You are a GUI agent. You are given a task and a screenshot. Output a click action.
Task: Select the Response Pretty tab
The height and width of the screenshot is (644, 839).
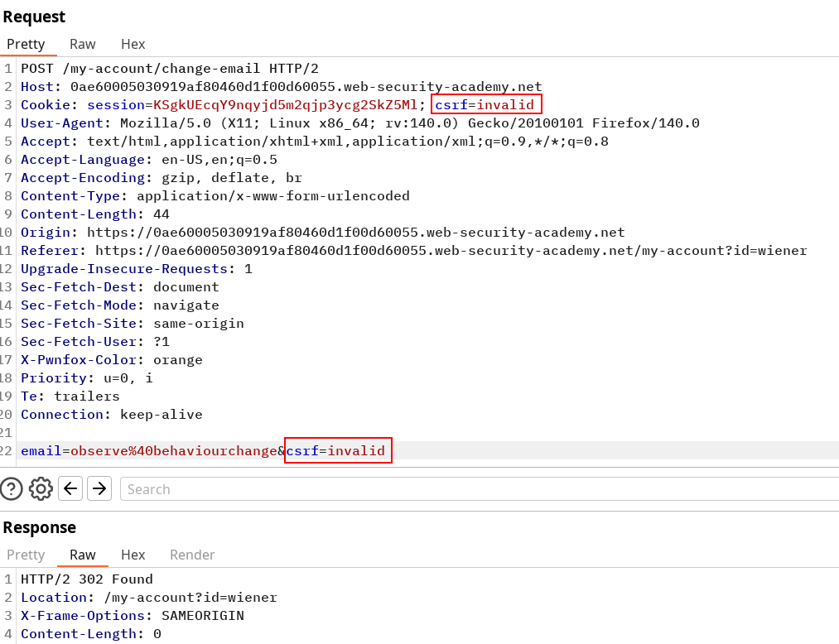pyautogui.click(x=26, y=555)
